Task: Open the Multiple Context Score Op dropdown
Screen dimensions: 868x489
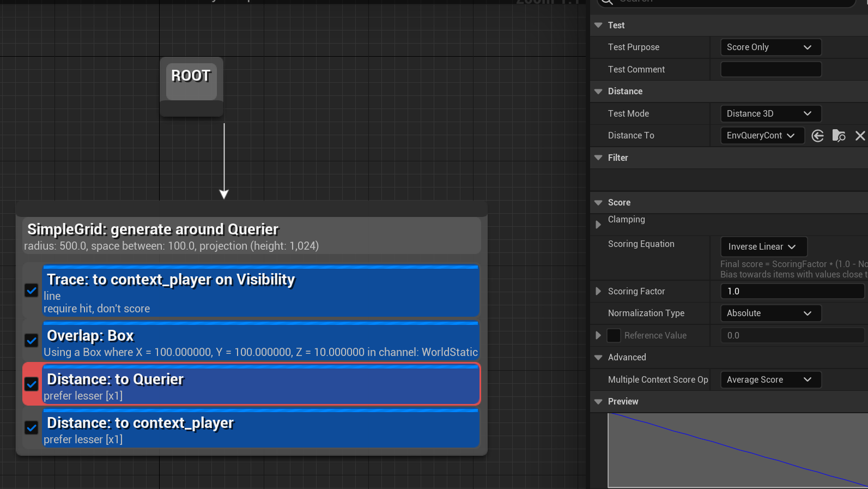Action: click(x=770, y=379)
